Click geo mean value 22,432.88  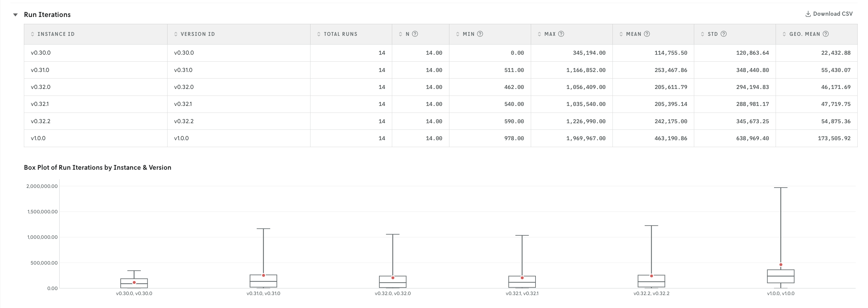[x=836, y=53]
